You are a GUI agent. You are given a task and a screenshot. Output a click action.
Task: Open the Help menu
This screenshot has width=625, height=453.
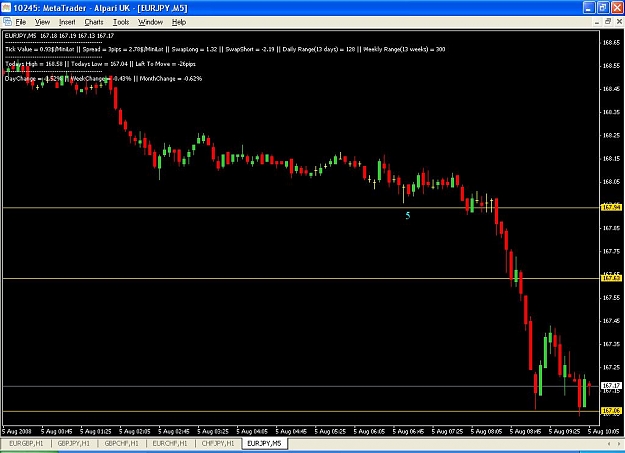point(179,22)
